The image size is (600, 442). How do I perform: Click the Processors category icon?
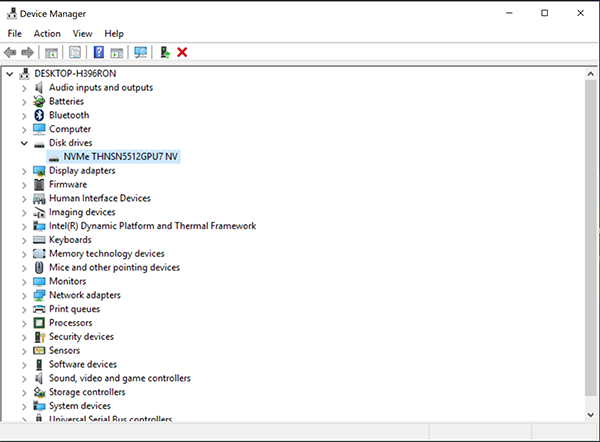pos(39,323)
